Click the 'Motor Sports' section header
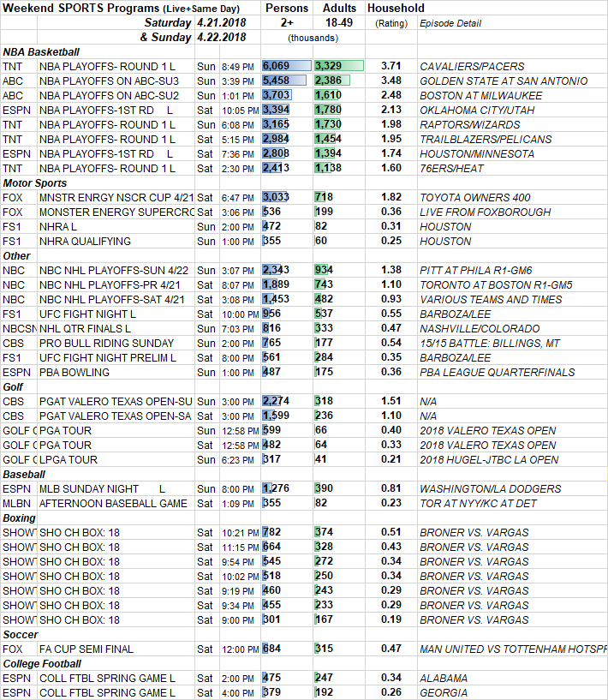 [x=35, y=183]
